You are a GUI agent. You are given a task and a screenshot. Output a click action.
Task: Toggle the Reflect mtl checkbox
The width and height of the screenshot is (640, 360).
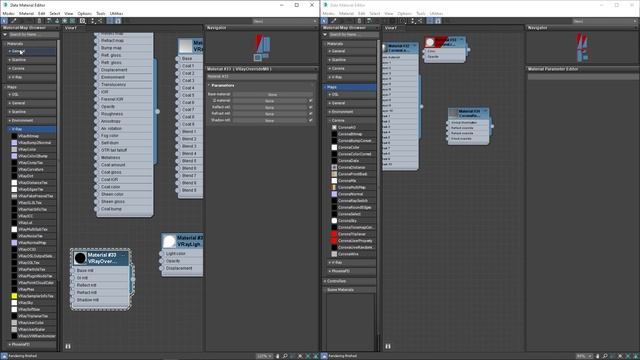point(311,107)
